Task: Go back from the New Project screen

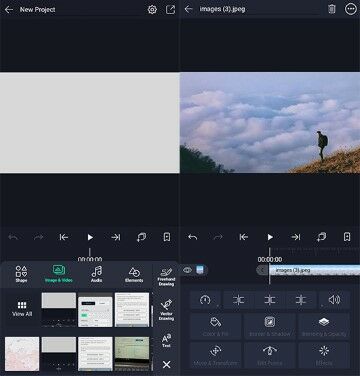Action: 9,9
